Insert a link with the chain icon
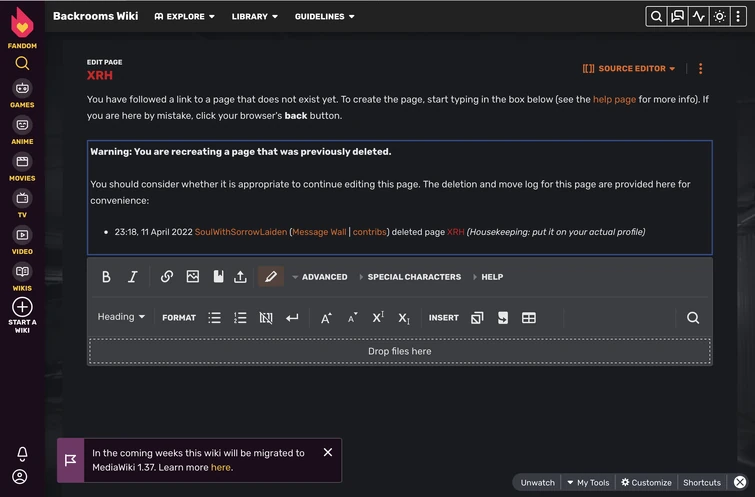This screenshot has width=755, height=497. tap(167, 276)
